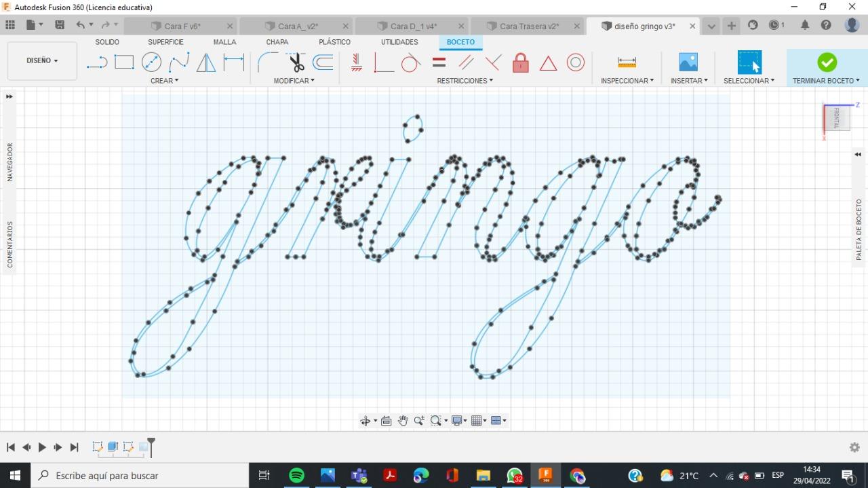Select the Rectangle sketch tool
This screenshot has height=488, width=868.
tap(124, 62)
